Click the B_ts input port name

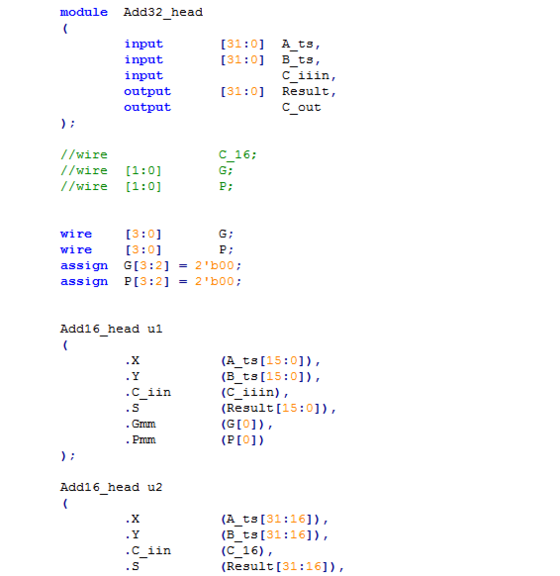[x=301, y=60]
